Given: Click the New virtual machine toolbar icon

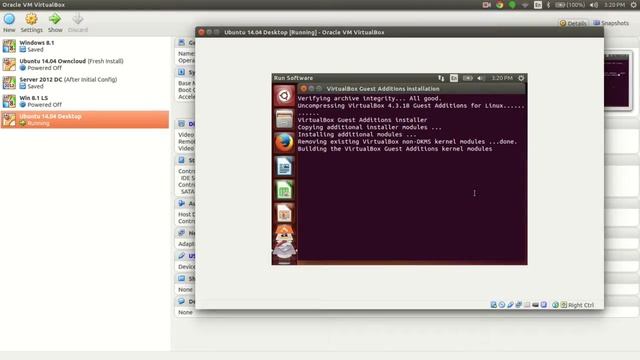Looking at the screenshot, I should 9,22.
